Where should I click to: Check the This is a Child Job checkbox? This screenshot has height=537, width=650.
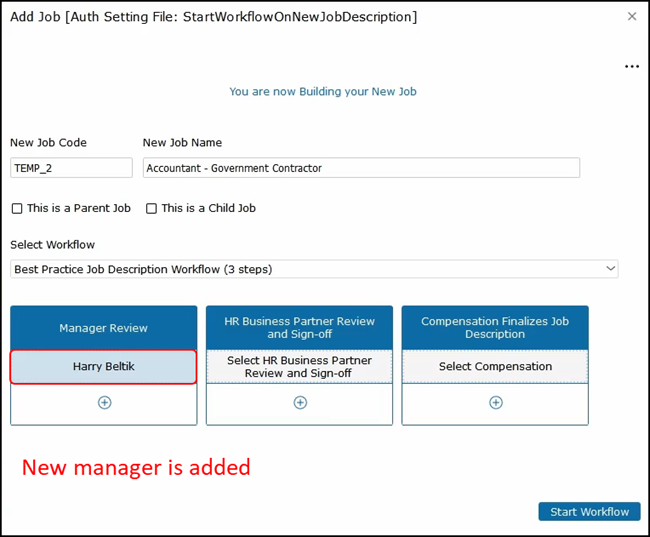pos(152,209)
